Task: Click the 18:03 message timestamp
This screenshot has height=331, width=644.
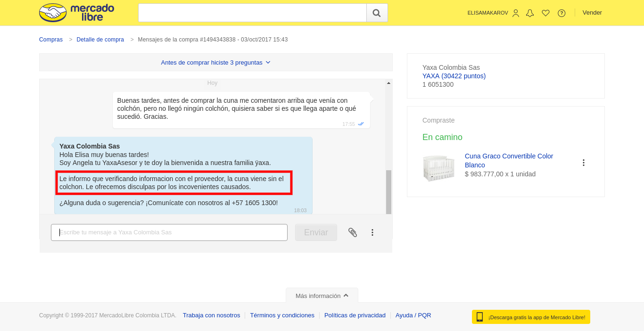Action: [300, 210]
